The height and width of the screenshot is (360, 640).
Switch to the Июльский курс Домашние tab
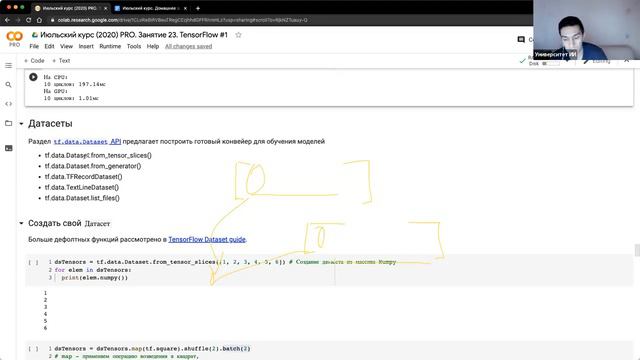point(150,8)
